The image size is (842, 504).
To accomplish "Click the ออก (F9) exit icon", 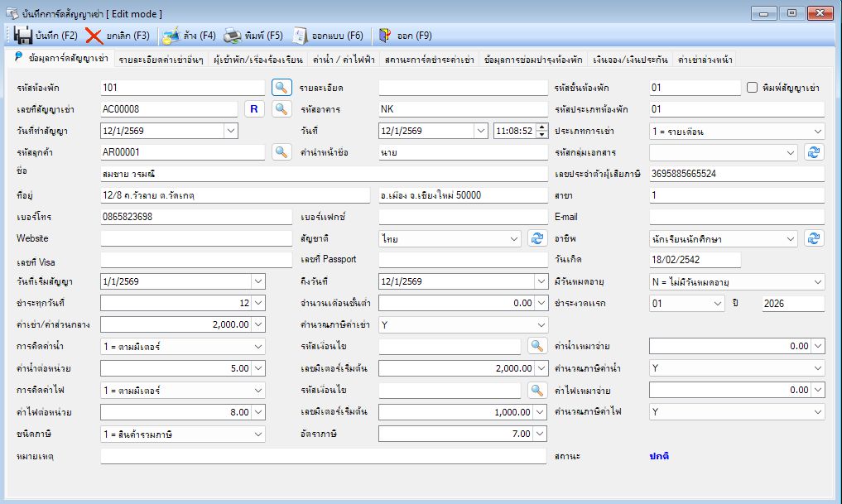I will tap(384, 36).
